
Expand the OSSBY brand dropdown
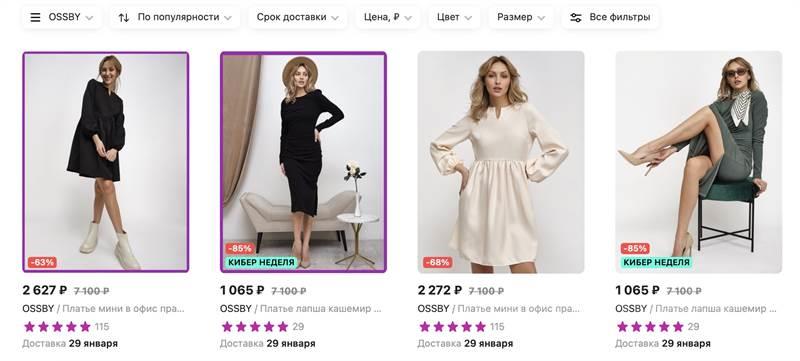tap(62, 17)
